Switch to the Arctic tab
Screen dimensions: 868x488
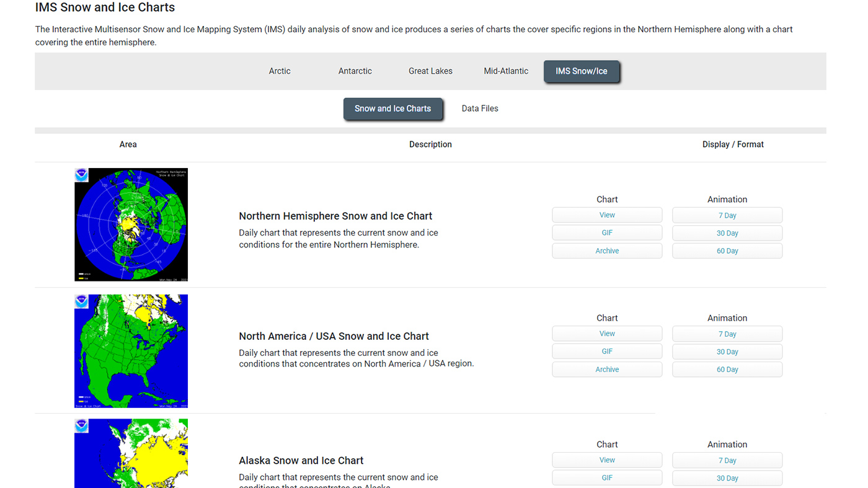point(280,71)
